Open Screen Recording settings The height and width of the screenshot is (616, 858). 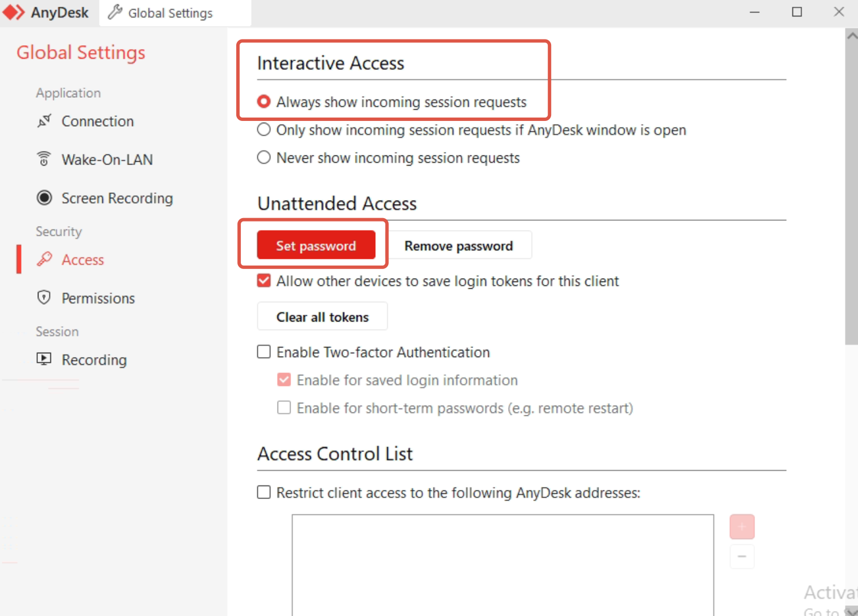pos(44,198)
